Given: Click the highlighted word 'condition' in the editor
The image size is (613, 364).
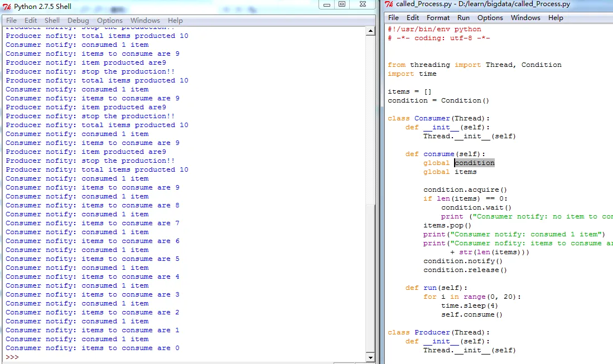Looking at the screenshot, I should point(474,163).
